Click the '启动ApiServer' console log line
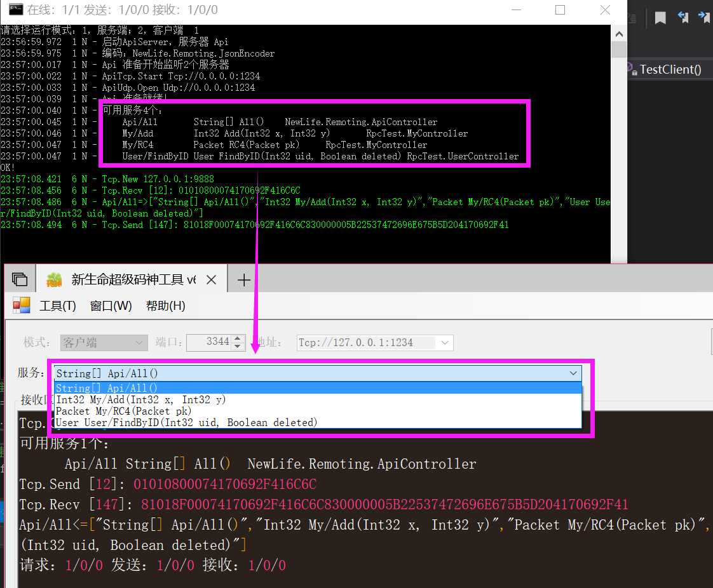Image resolution: width=713 pixels, height=588 pixels. [114, 43]
